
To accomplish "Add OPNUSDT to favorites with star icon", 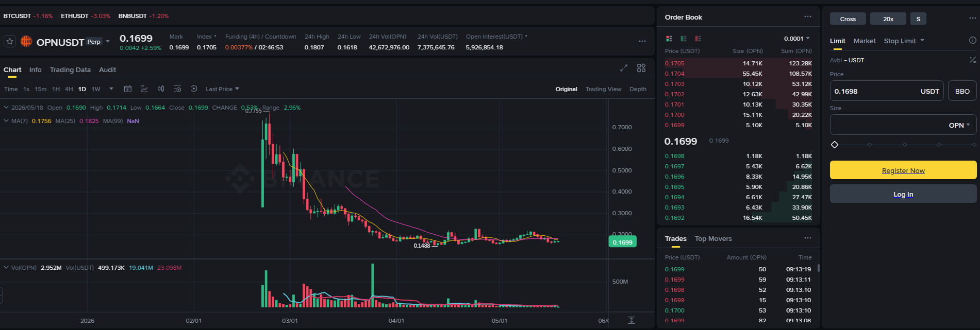I will click(10, 41).
